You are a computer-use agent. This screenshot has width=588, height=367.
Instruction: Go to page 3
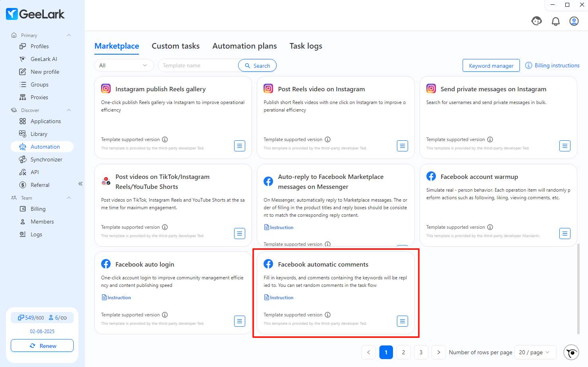coord(421,352)
